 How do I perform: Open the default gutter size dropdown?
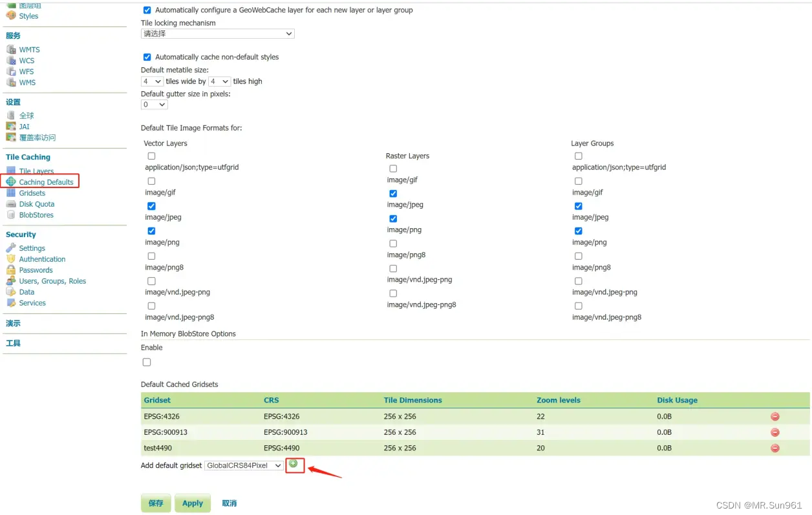tap(155, 105)
